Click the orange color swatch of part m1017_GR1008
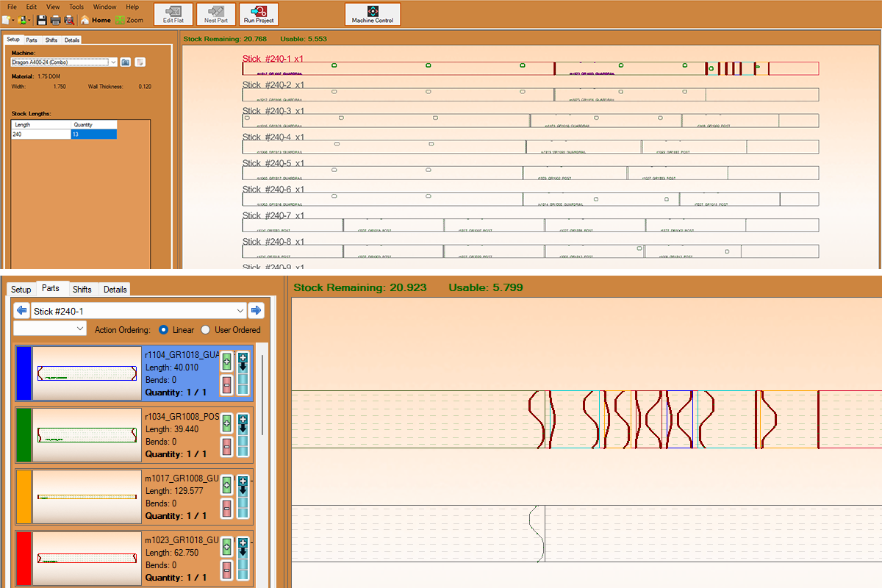Viewport: 882px width, 588px height. [x=24, y=497]
